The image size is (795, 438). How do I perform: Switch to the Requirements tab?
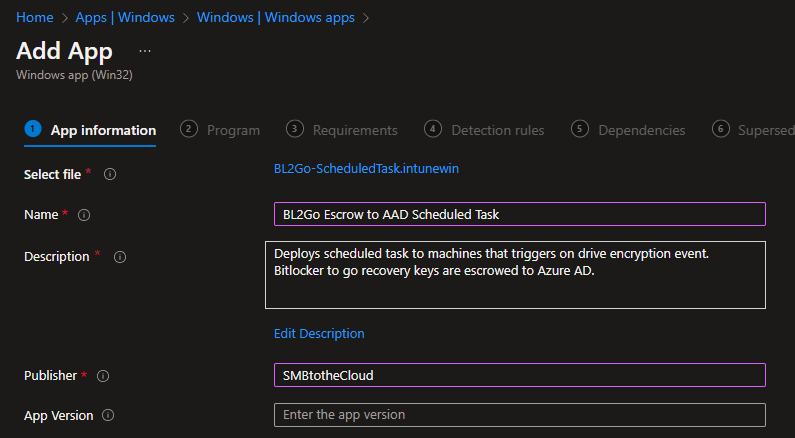click(354, 130)
